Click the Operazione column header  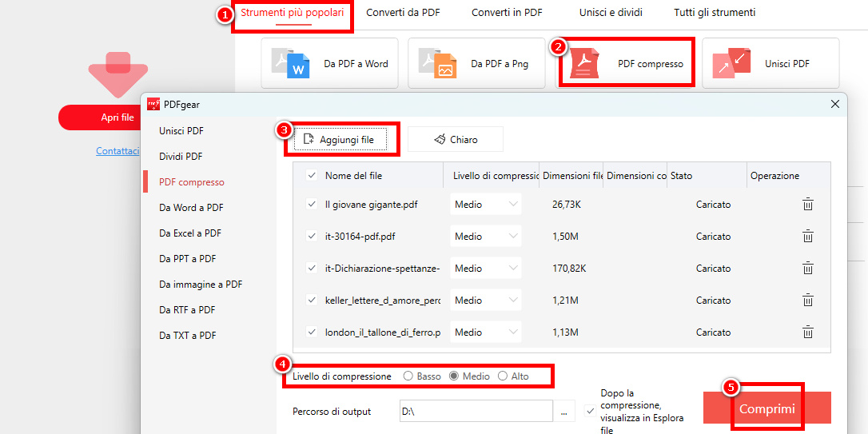pos(775,176)
